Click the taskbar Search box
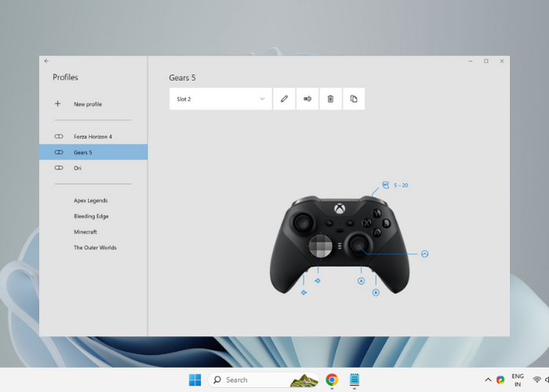Viewport: 549px width, 392px height. [264, 379]
